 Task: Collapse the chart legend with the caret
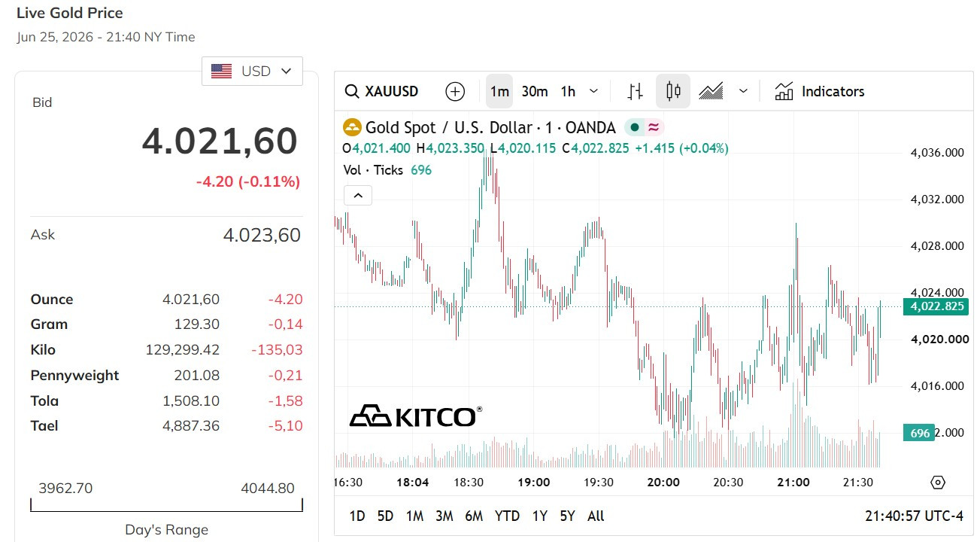pyautogui.click(x=358, y=196)
